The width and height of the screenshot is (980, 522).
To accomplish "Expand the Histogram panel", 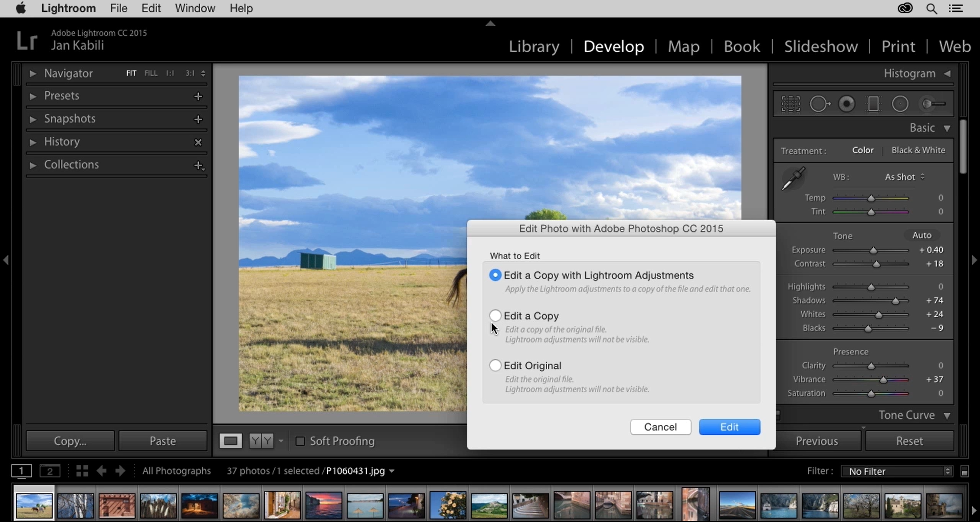I will [948, 74].
